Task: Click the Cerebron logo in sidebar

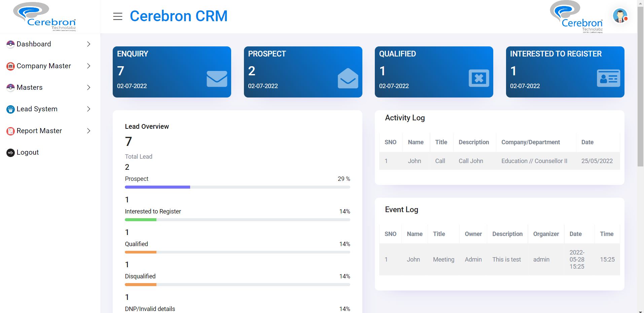Action: pos(44,16)
